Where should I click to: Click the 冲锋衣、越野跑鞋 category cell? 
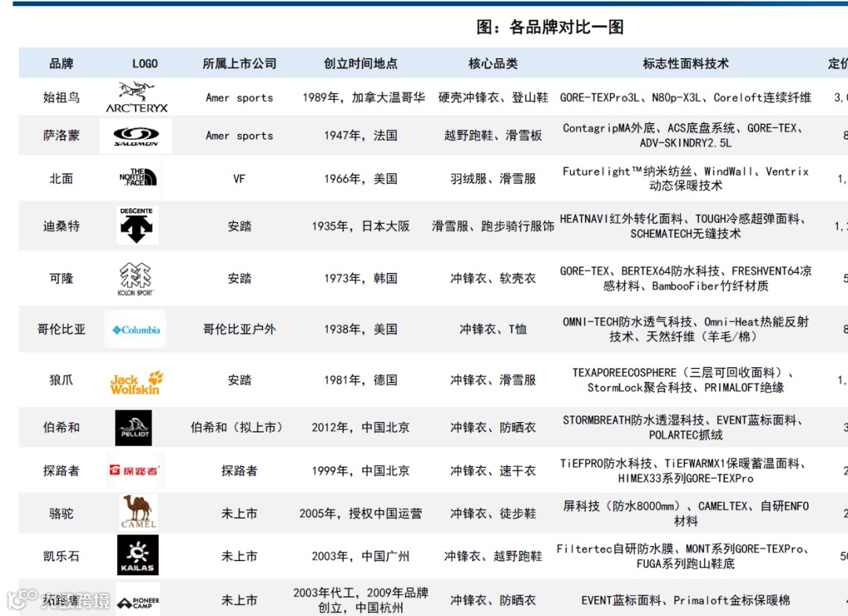(493, 556)
